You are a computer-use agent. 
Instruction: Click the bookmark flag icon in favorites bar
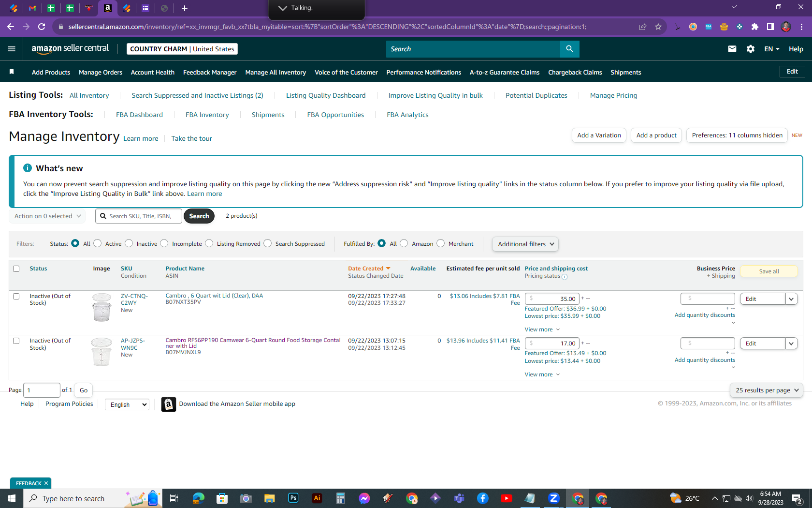(x=12, y=72)
